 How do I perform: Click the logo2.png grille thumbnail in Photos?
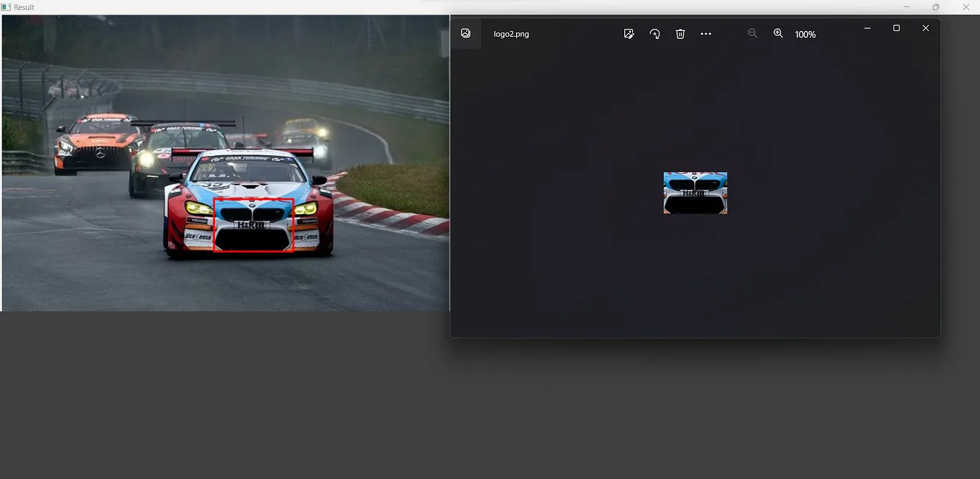coord(695,193)
